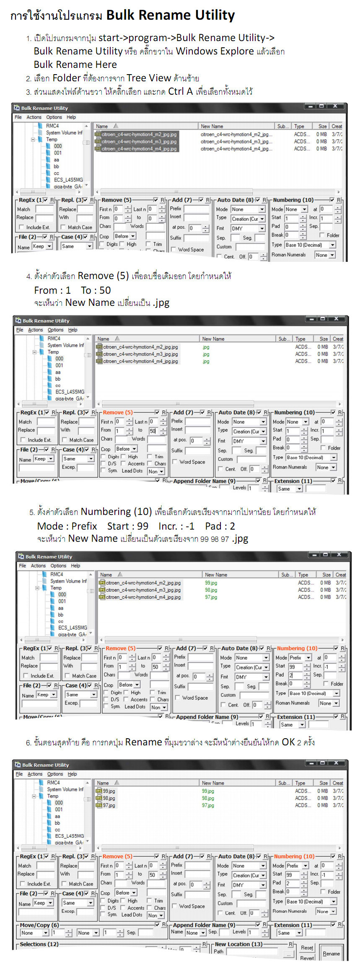Open Options menu in step 3 window
The image size is (355, 980).
[x=54, y=117]
